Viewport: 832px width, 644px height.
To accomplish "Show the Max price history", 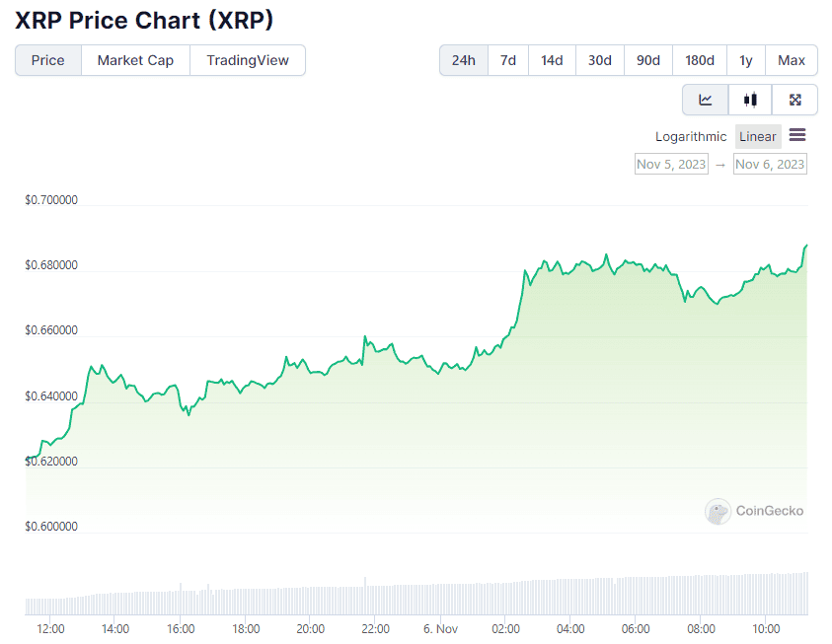I will [792, 60].
